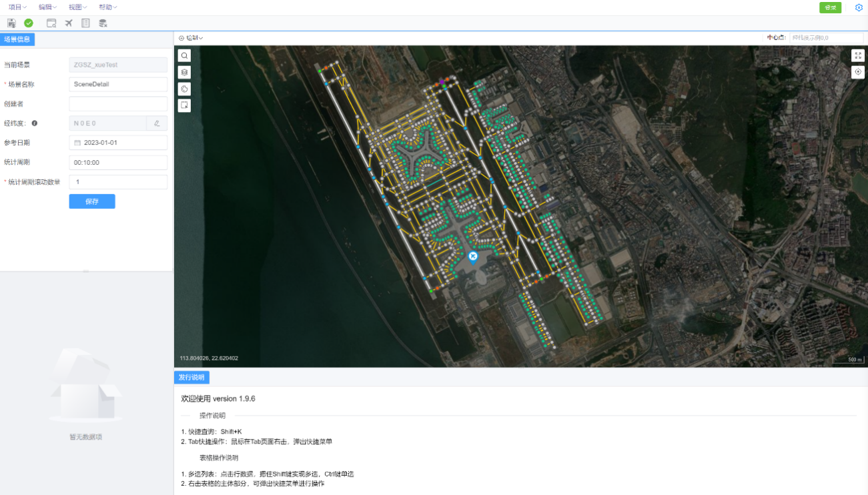Screen dimensions: 868x495
Task: Click the third map tool icon below layers
Action: 185,89
